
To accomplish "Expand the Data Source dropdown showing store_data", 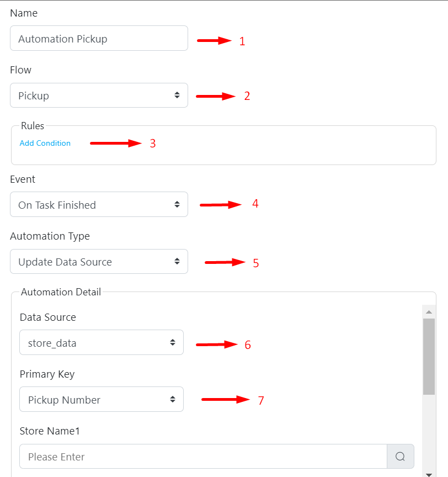I will 102,343.
